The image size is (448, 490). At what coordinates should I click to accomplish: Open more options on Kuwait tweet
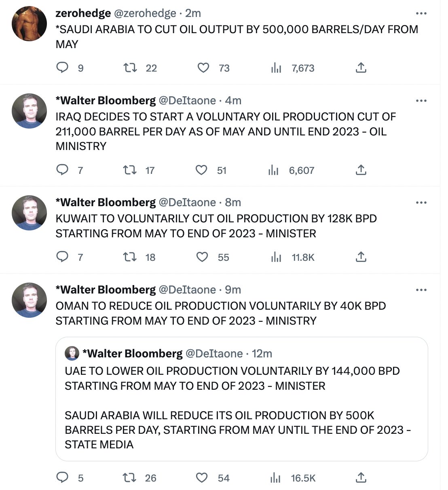[421, 203]
